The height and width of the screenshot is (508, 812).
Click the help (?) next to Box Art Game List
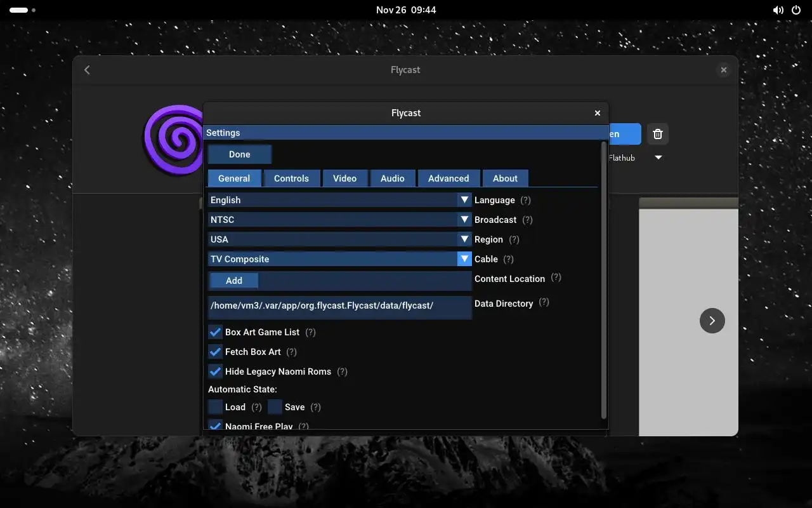click(310, 332)
